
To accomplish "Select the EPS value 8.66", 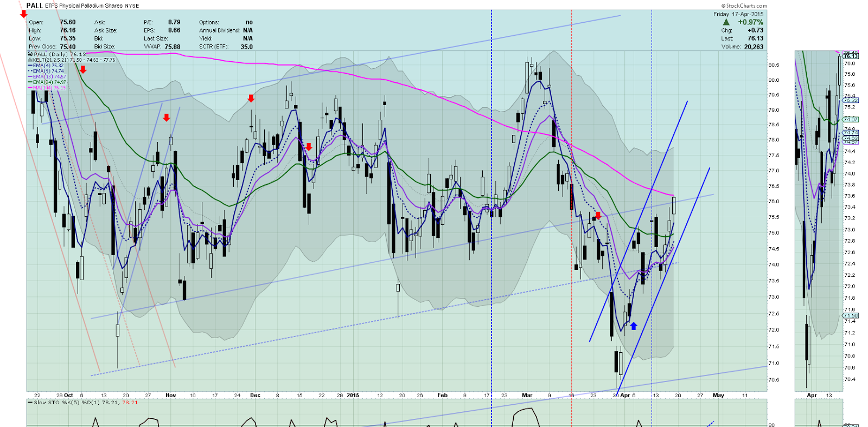I will tap(174, 30).
